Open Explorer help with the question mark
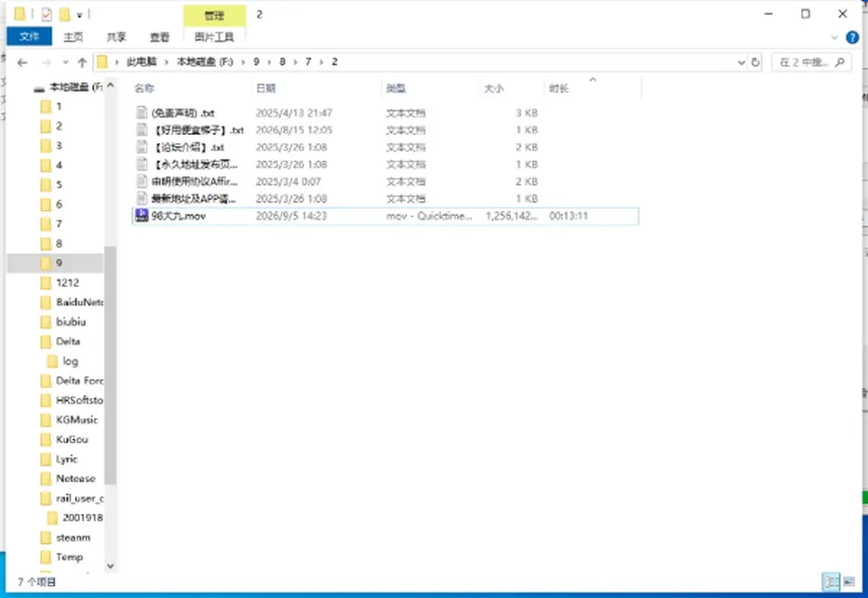The width and height of the screenshot is (868, 598). click(852, 37)
